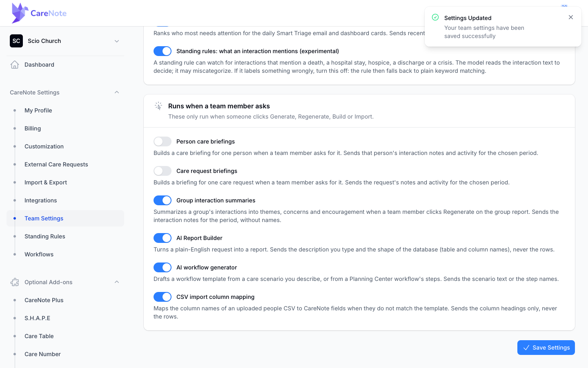This screenshot has width=588, height=368.
Task: Click the SC organization avatar
Action: coord(16,41)
